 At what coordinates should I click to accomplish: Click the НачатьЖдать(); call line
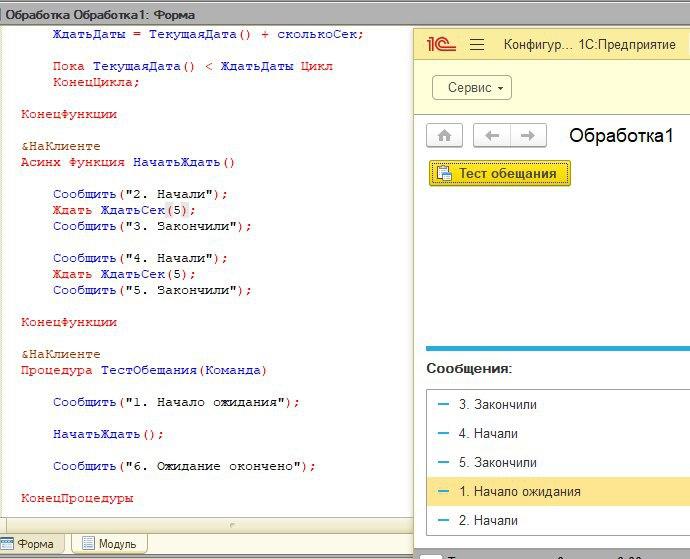pyautogui.click(x=108, y=434)
